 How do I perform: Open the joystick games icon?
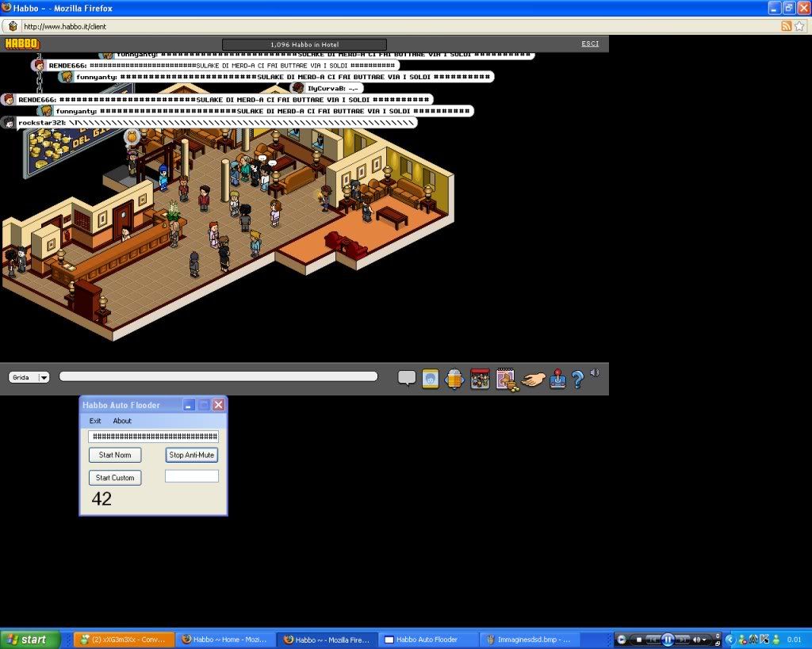click(557, 378)
